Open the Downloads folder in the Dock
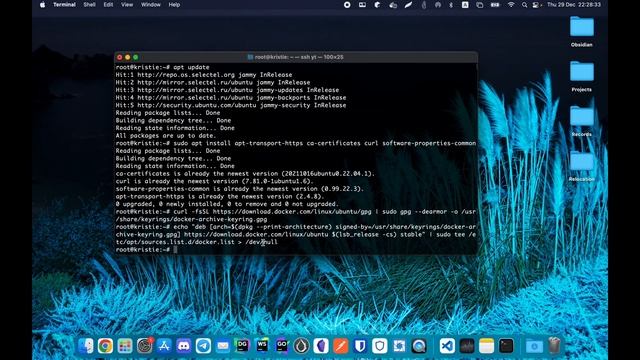The height and width of the screenshot is (360, 640). click(x=534, y=346)
